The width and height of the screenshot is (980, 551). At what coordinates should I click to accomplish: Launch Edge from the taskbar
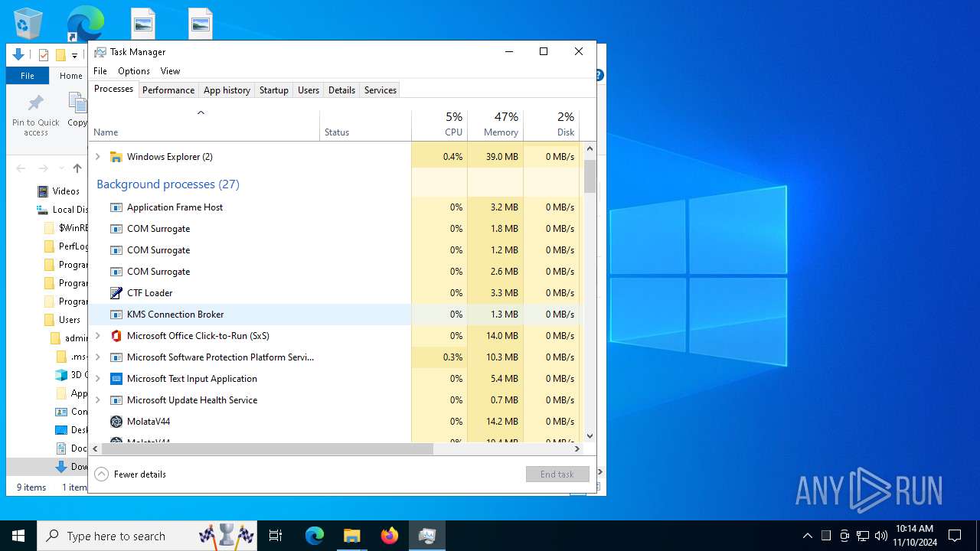(x=315, y=536)
